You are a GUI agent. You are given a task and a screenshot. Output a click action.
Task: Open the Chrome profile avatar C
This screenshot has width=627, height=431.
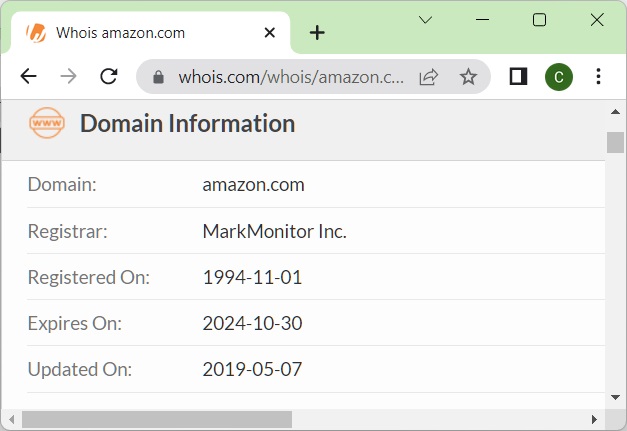coord(559,77)
